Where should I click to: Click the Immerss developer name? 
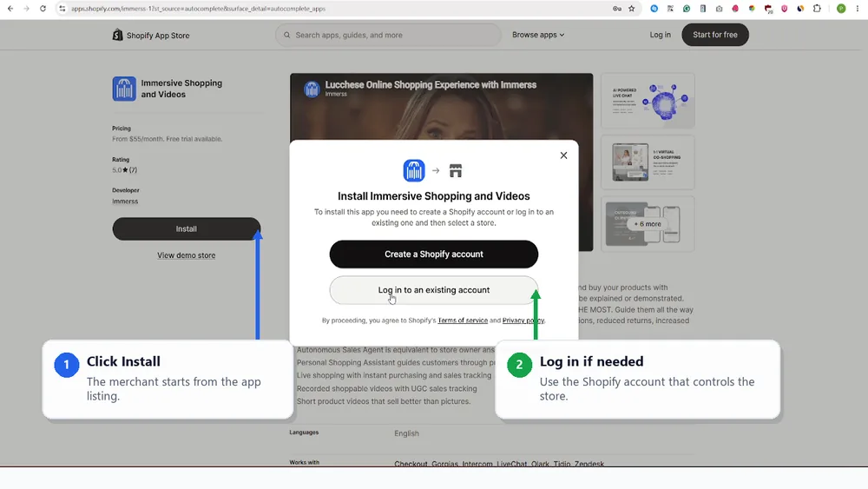[x=125, y=201]
